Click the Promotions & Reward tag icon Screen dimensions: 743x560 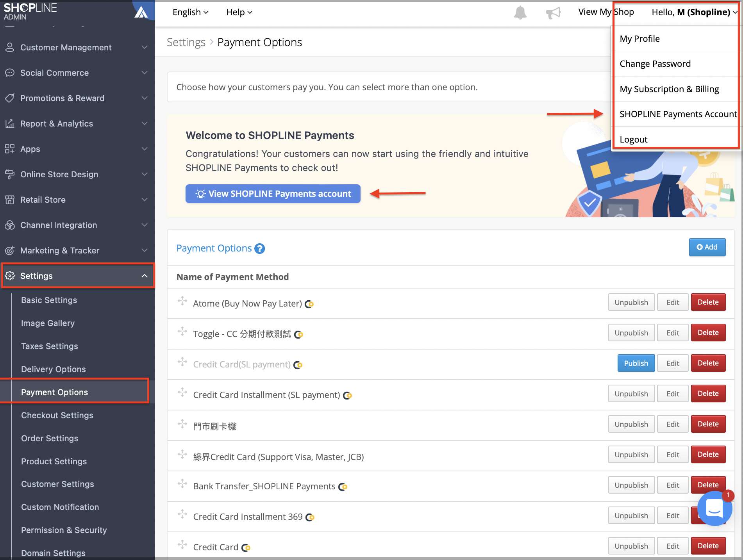coord(10,98)
